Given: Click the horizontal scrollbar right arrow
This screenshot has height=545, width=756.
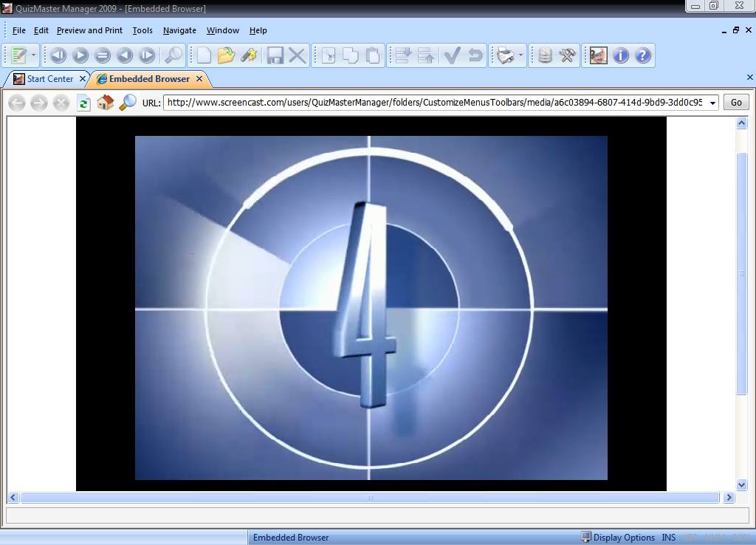Looking at the screenshot, I should (729, 497).
